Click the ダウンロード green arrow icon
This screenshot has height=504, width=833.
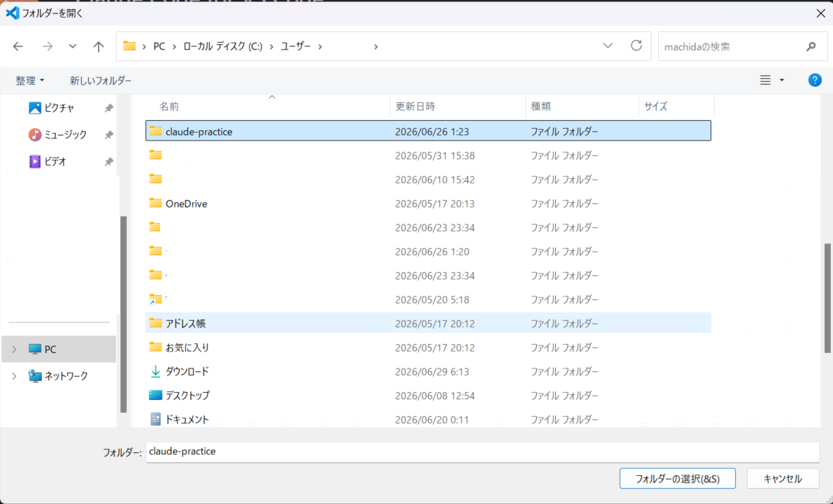pyautogui.click(x=155, y=371)
